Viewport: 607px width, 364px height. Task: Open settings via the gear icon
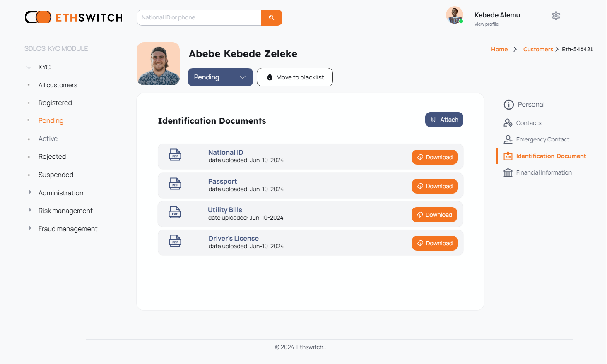(x=556, y=16)
